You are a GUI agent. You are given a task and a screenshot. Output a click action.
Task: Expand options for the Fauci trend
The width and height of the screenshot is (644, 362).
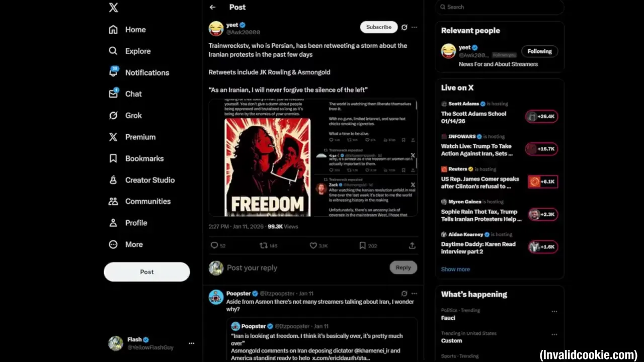(554, 312)
